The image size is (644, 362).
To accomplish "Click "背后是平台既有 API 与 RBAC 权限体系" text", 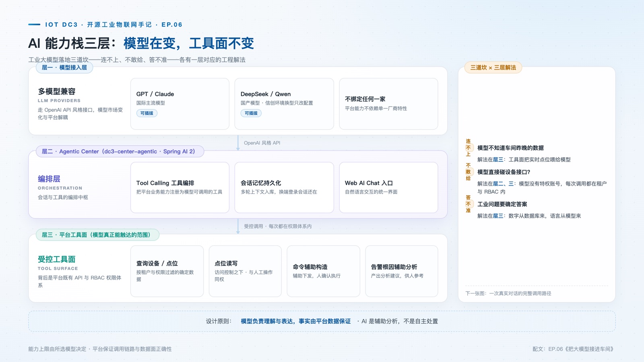I will 80,281.
